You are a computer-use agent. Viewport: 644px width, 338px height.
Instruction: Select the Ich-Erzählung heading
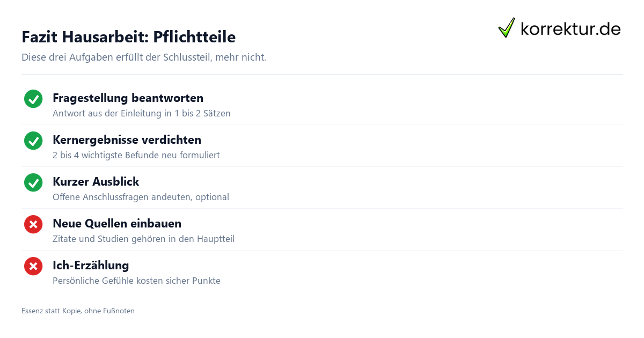(91, 266)
